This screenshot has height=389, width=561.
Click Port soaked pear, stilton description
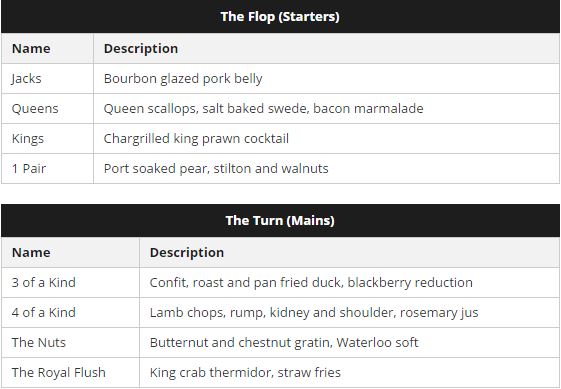point(216,169)
